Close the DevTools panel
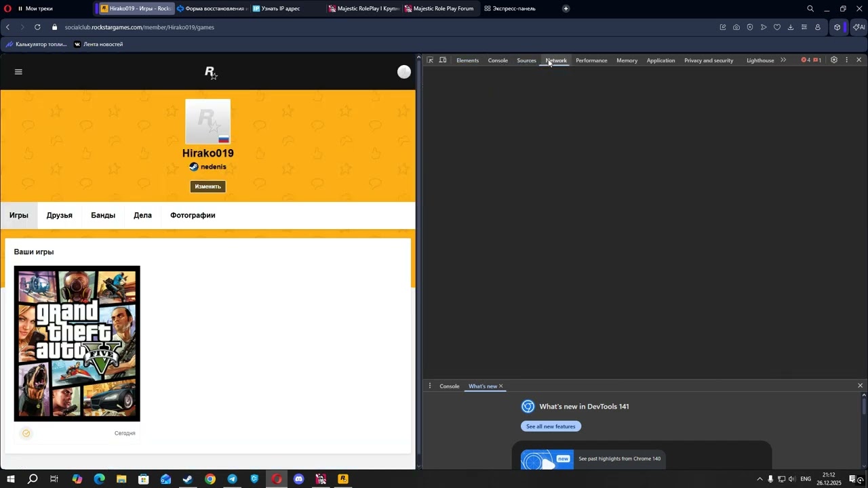 pos(859,60)
